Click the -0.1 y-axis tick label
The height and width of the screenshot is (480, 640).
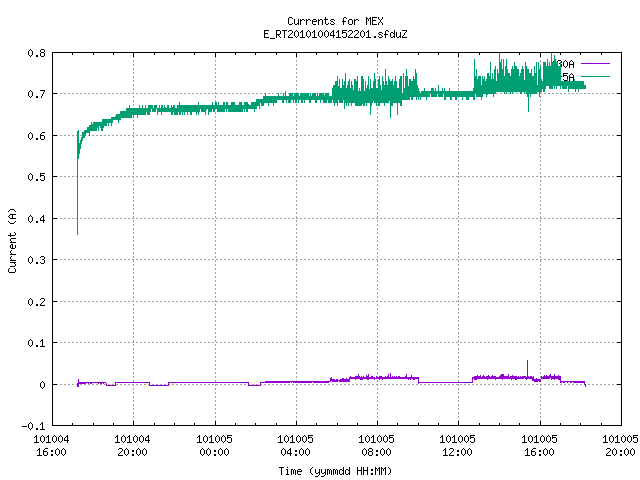pos(33,426)
